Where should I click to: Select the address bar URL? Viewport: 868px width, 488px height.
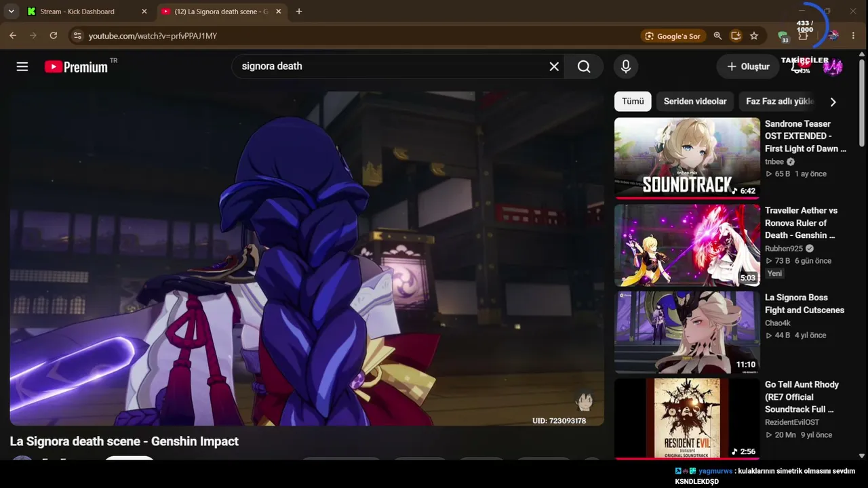[x=153, y=36]
